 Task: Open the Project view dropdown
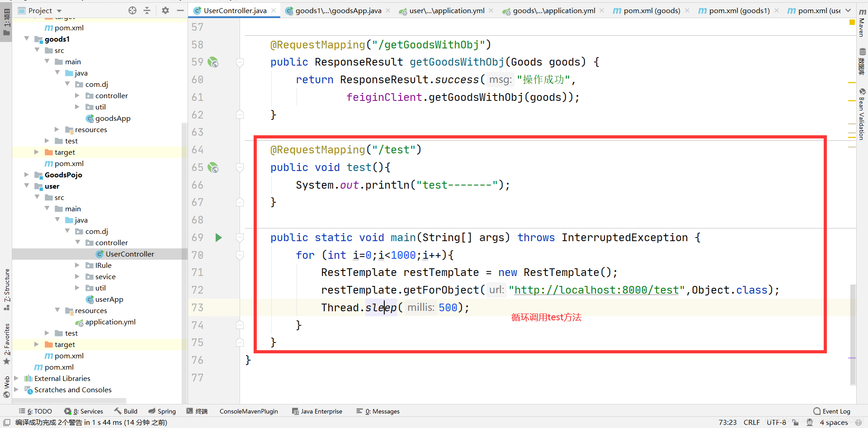pyautogui.click(x=59, y=11)
